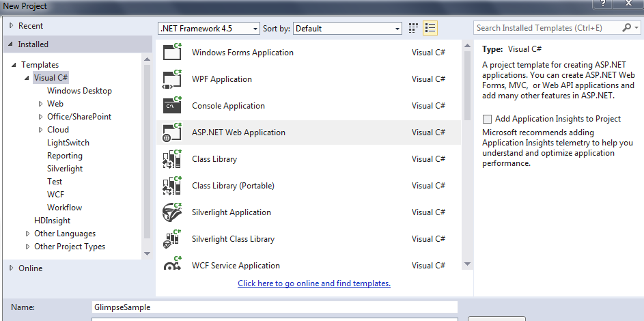This screenshot has width=644, height=321.
Task: Expand the Office/SharePoint node
Action: click(x=41, y=117)
